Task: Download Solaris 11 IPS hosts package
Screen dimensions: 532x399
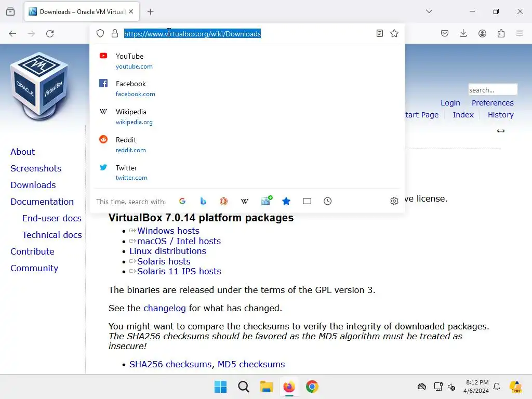Action: tap(179, 271)
